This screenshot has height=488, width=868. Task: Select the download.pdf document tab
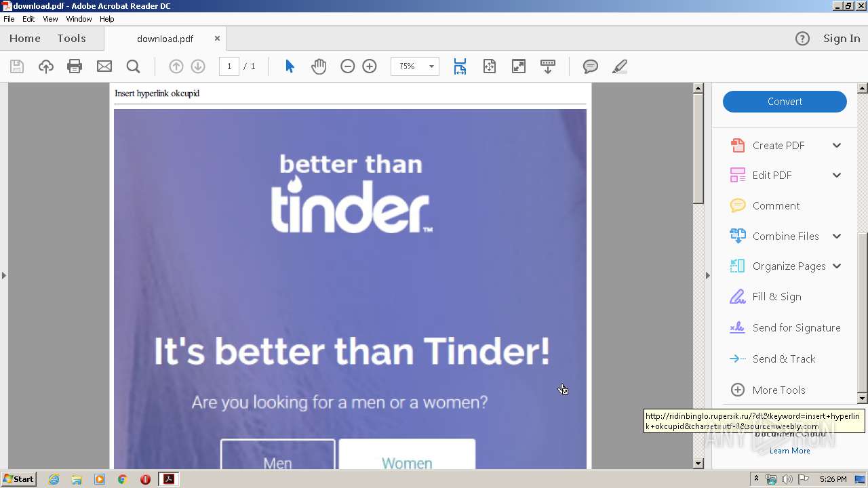[x=165, y=39]
